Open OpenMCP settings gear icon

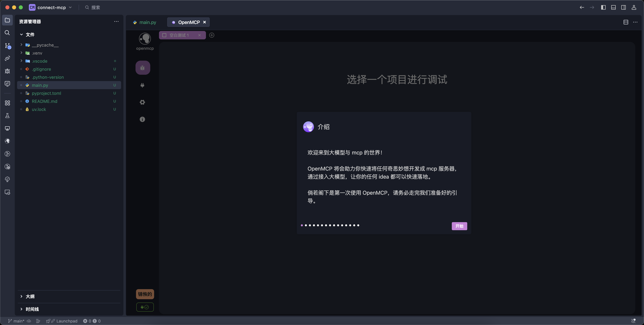pyautogui.click(x=142, y=102)
